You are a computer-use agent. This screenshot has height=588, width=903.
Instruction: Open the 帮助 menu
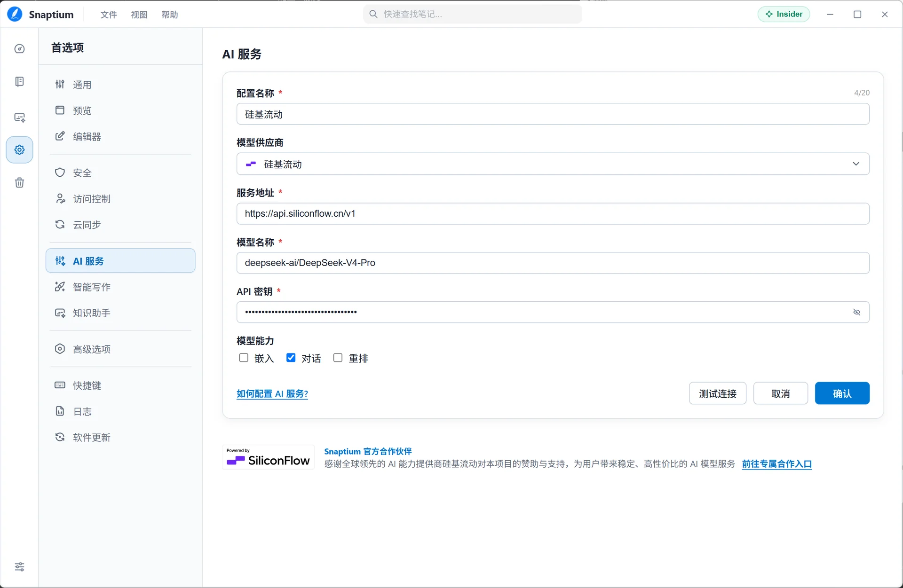tap(170, 15)
